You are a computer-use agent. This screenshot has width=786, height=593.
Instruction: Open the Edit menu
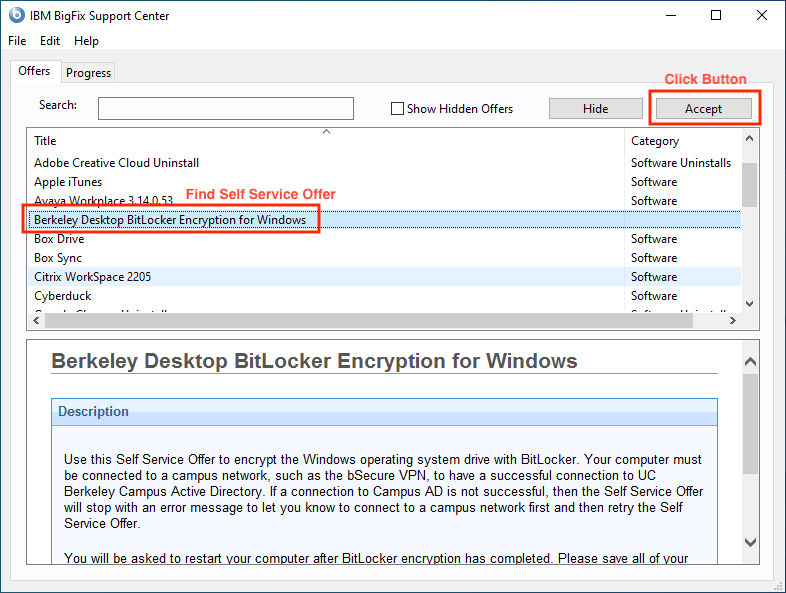pos(50,41)
